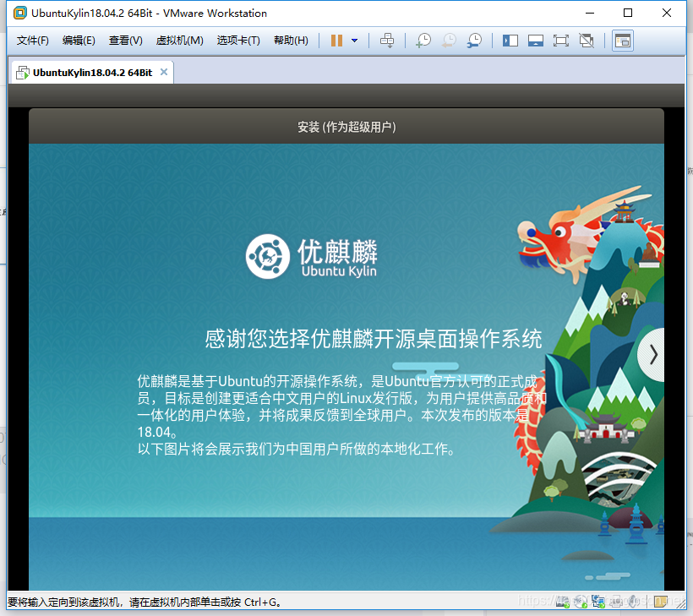Toggle the thumbnail bar view
The height and width of the screenshot is (616, 693).
click(536, 41)
